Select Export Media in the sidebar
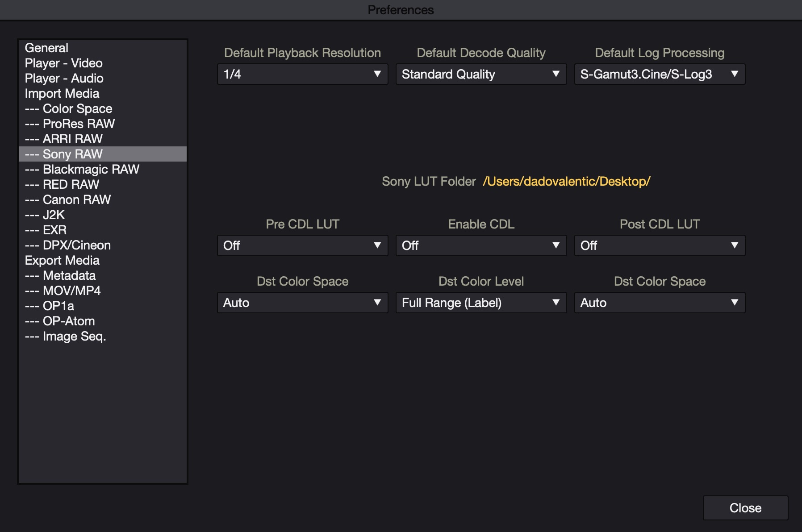This screenshot has height=532, width=802. (x=63, y=260)
